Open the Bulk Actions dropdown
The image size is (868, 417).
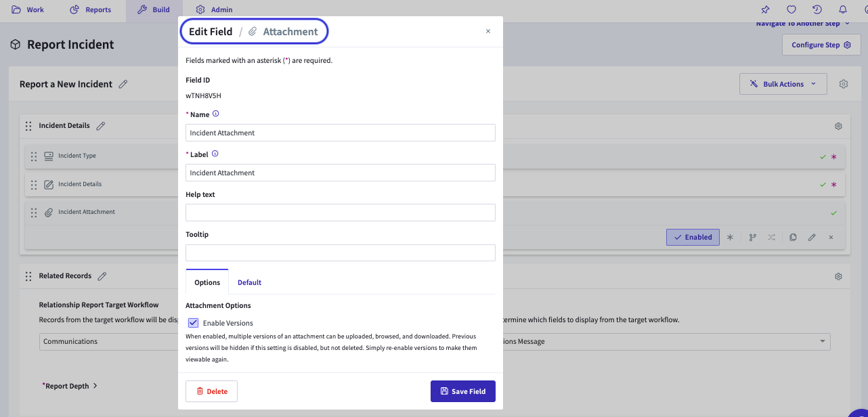coord(783,84)
